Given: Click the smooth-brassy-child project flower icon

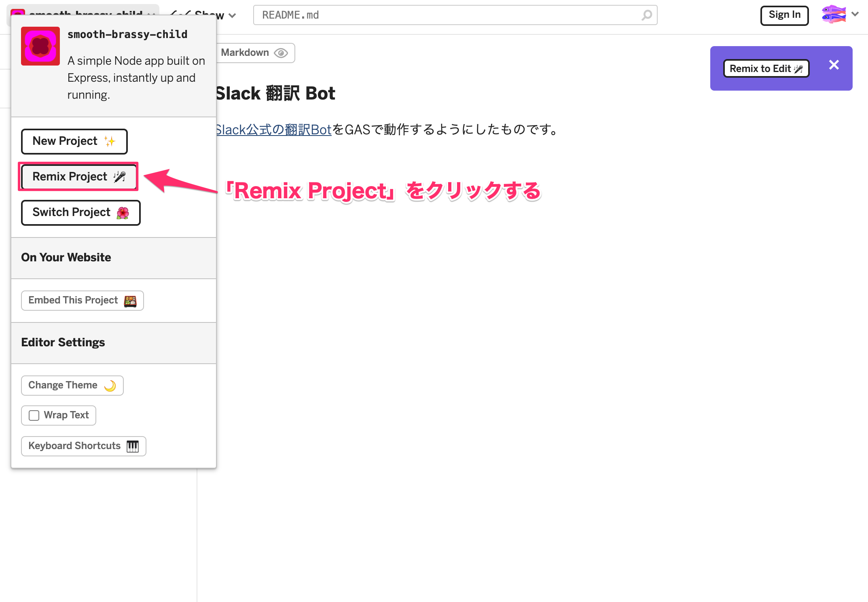Looking at the screenshot, I should point(40,46).
